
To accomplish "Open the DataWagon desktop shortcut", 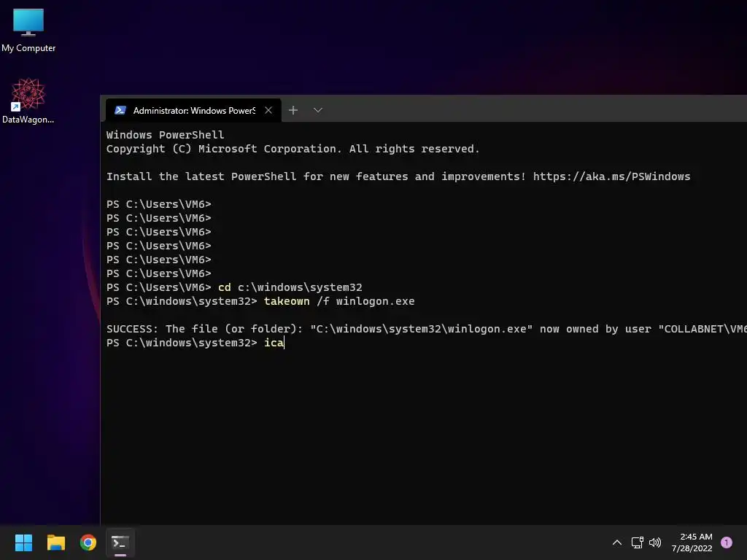I will click(x=28, y=101).
